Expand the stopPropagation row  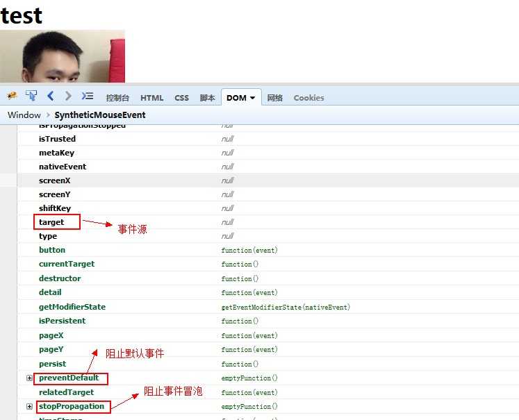[29, 406]
